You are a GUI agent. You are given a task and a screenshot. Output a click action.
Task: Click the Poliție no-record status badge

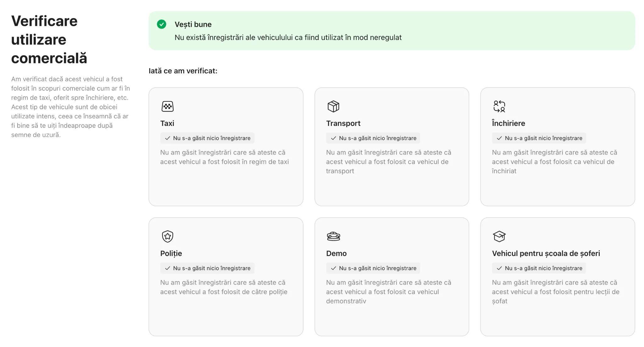207,268
